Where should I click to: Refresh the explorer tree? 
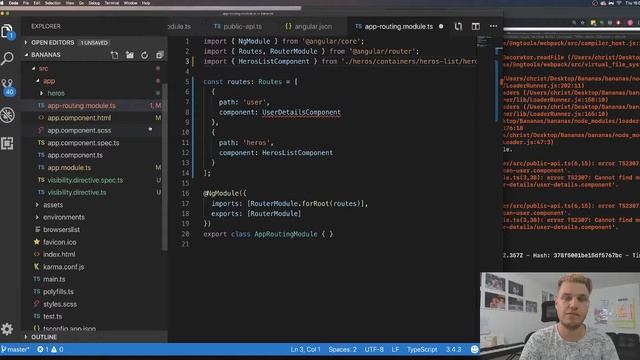click(x=144, y=55)
